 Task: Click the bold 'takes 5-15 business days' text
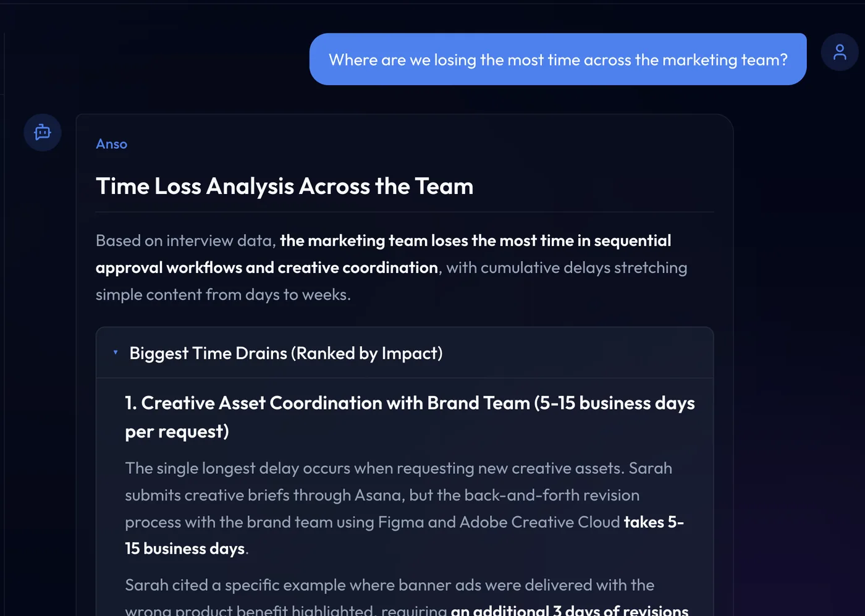pyautogui.click(x=404, y=535)
